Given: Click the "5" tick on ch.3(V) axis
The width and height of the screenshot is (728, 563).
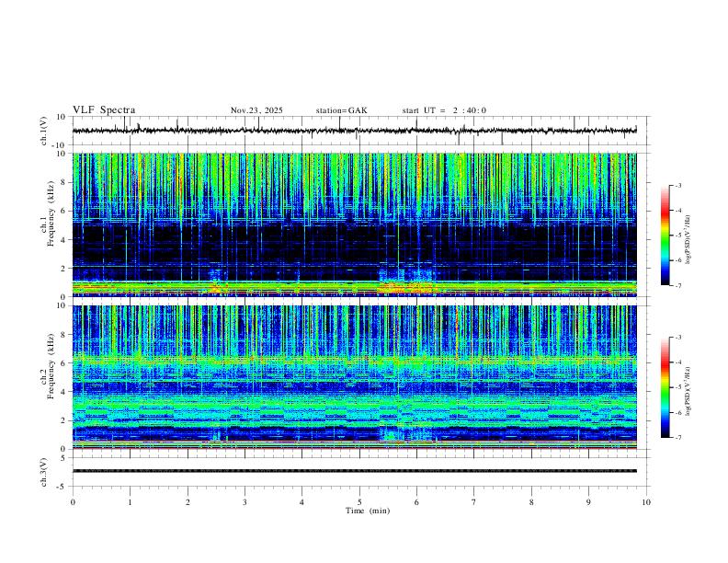Looking at the screenshot, I should pos(63,458).
